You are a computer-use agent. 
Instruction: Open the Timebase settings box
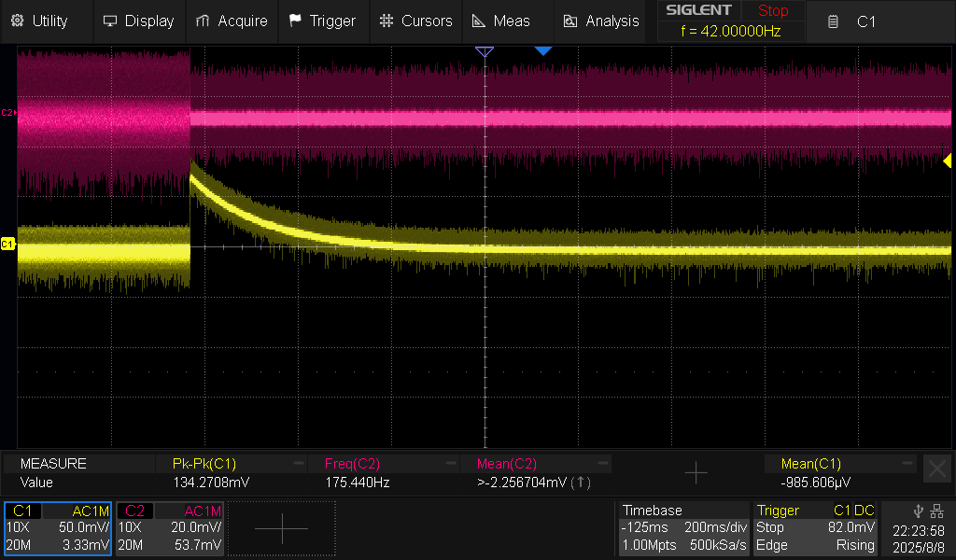coord(683,528)
